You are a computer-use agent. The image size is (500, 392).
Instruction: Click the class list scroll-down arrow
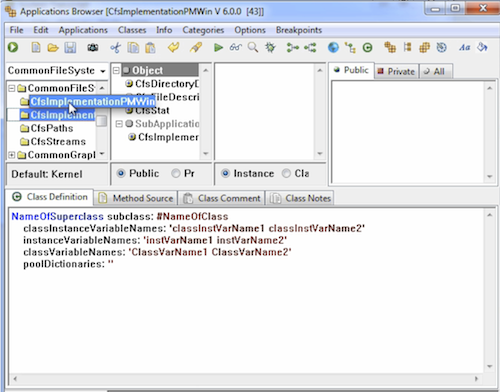(x=206, y=154)
